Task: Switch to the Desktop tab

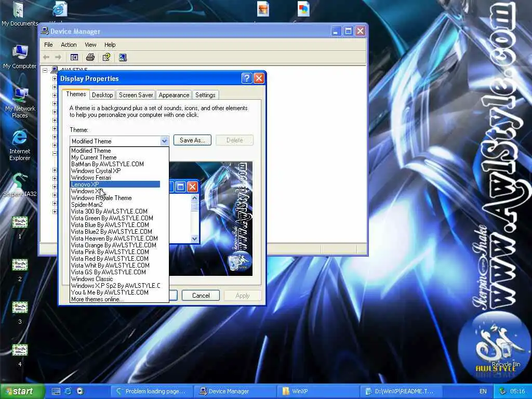Action: [102, 95]
